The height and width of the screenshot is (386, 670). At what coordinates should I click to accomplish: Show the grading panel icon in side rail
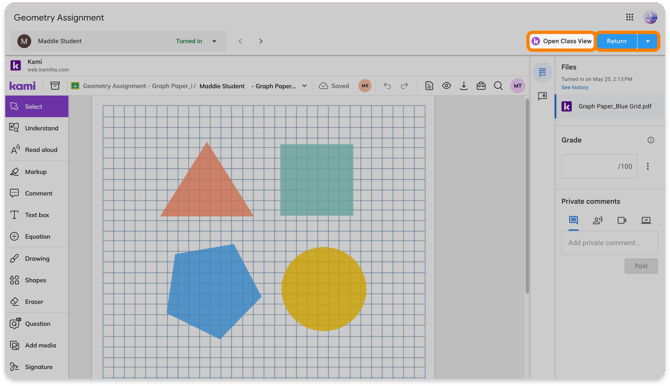(542, 72)
